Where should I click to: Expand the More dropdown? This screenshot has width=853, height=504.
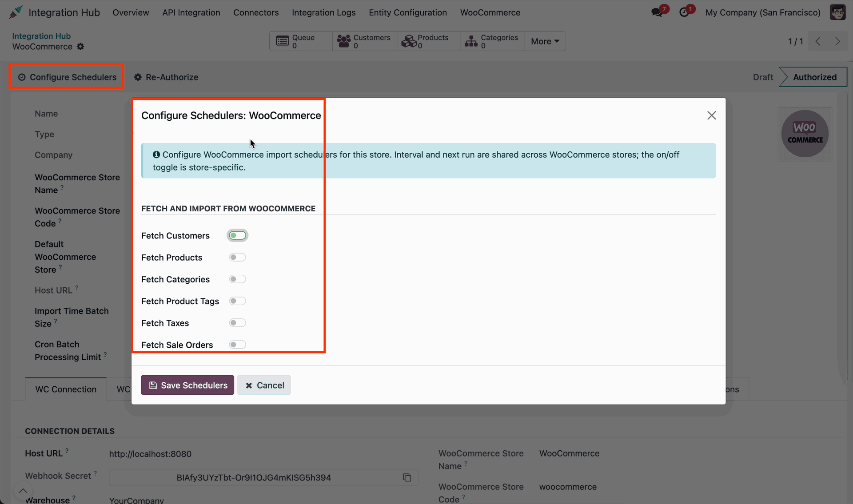[x=545, y=41]
